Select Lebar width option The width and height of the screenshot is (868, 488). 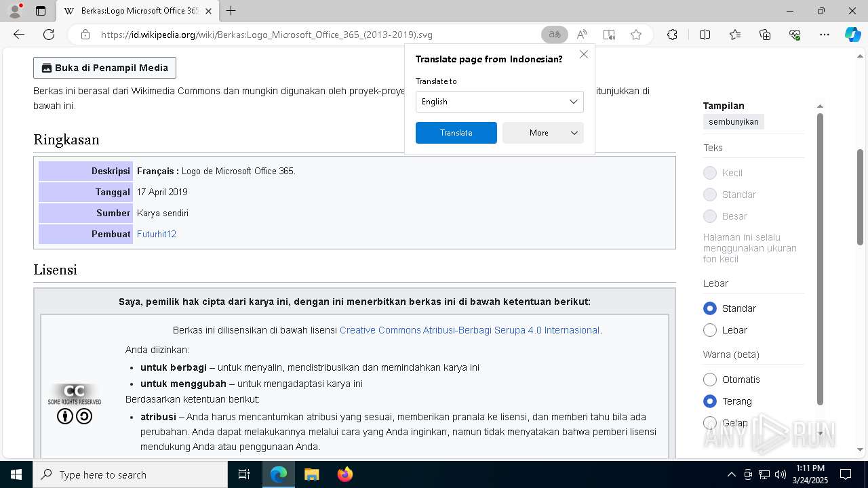click(710, 330)
